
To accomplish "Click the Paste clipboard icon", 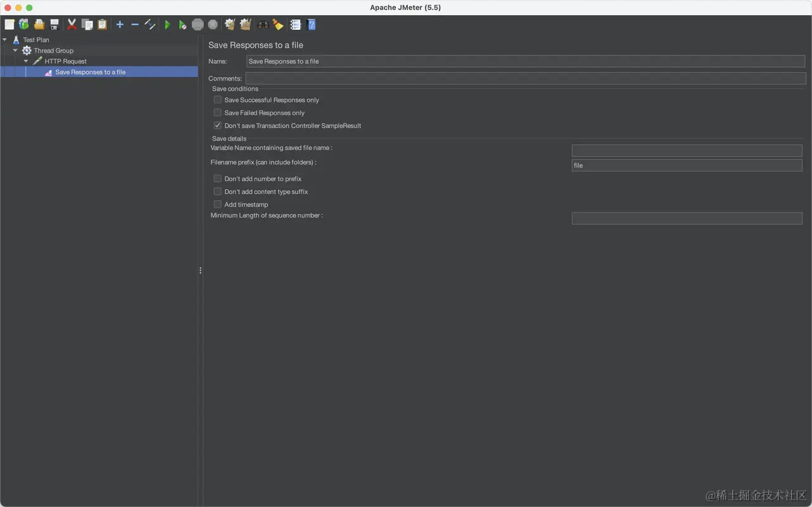I will click(x=102, y=25).
